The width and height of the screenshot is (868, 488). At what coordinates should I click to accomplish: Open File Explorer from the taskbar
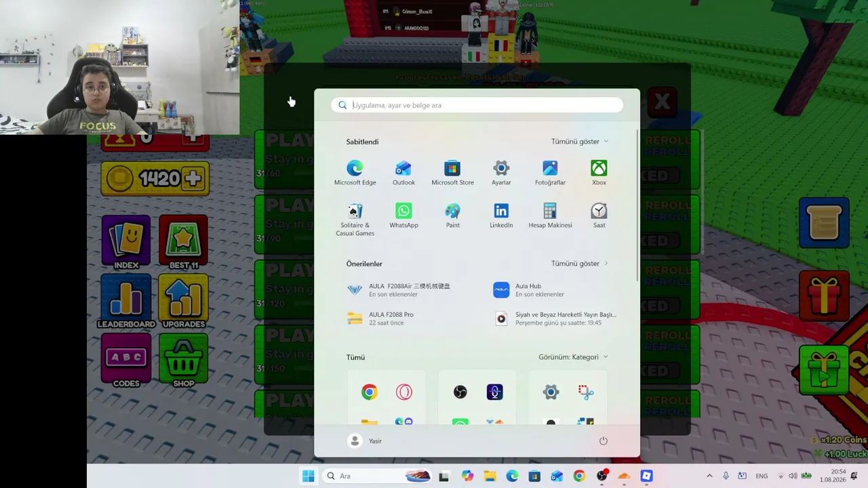(x=490, y=476)
